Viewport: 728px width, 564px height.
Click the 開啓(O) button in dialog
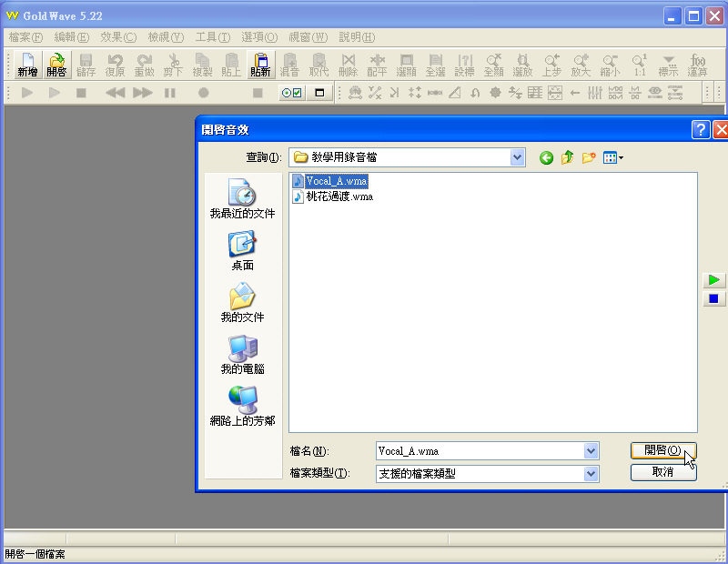[663, 450]
